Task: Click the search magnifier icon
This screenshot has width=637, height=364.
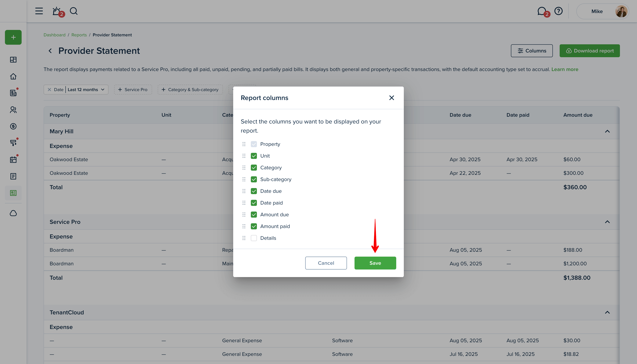Action: point(74,11)
